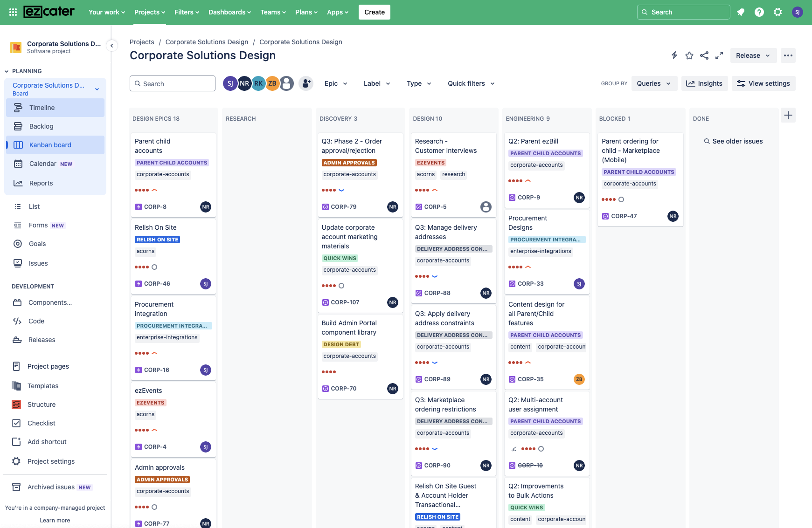The height and width of the screenshot is (528, 812).
Task: Click the automation lightning bolt icon
Action: tap(674, 55)
